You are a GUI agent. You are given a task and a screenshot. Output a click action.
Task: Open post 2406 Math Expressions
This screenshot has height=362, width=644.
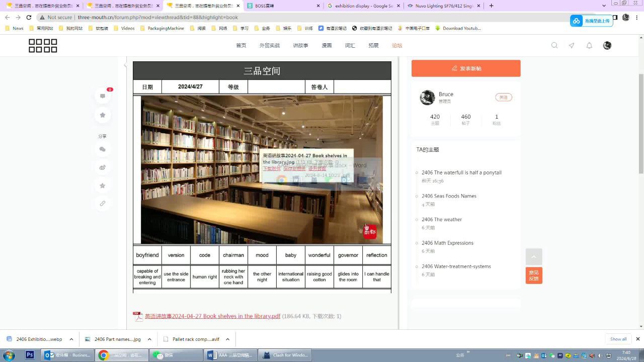[447, 243]
